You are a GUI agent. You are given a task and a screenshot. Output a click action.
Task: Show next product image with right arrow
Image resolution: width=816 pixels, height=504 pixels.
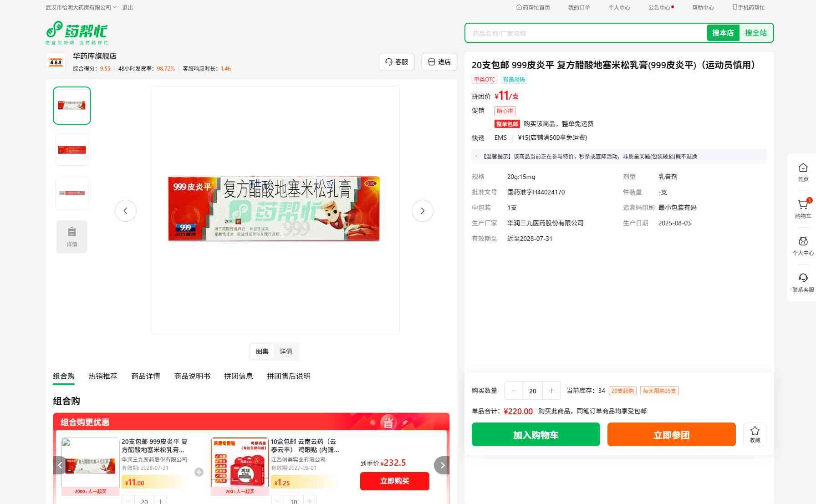(422, 211)
